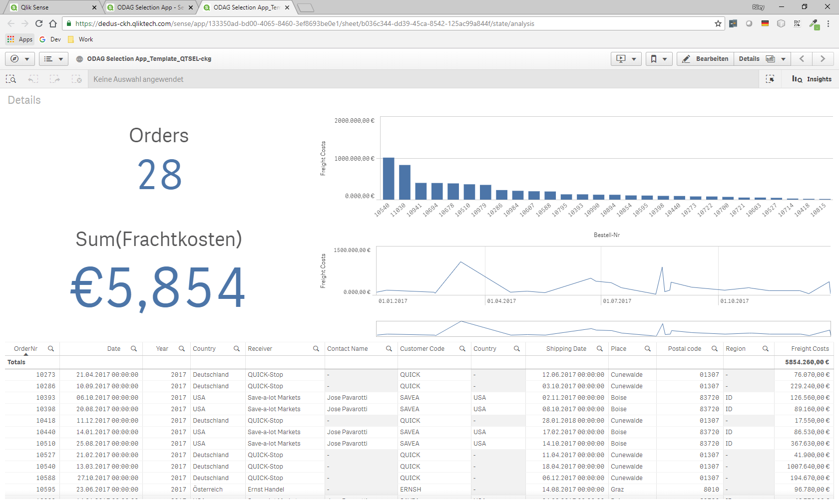
Task: Search the Shipping Date column
Action: click(x=600, y=349)
